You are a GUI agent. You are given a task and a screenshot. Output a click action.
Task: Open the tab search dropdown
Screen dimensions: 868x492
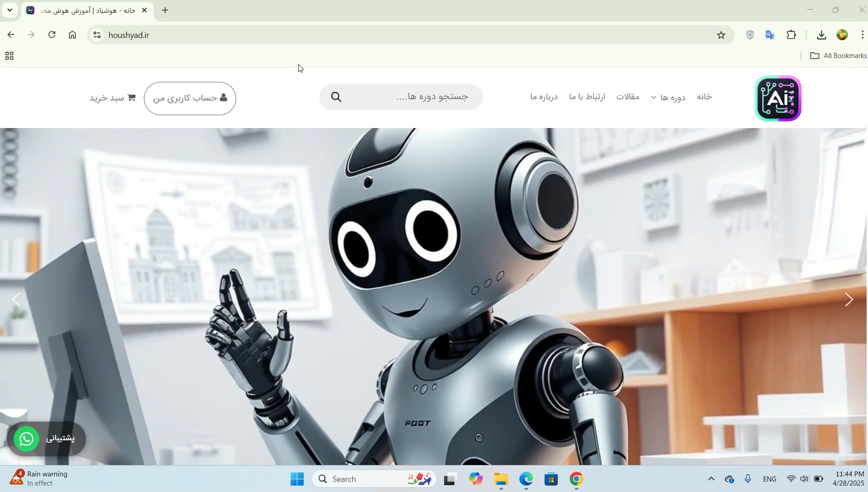click(x=10, y=10)
